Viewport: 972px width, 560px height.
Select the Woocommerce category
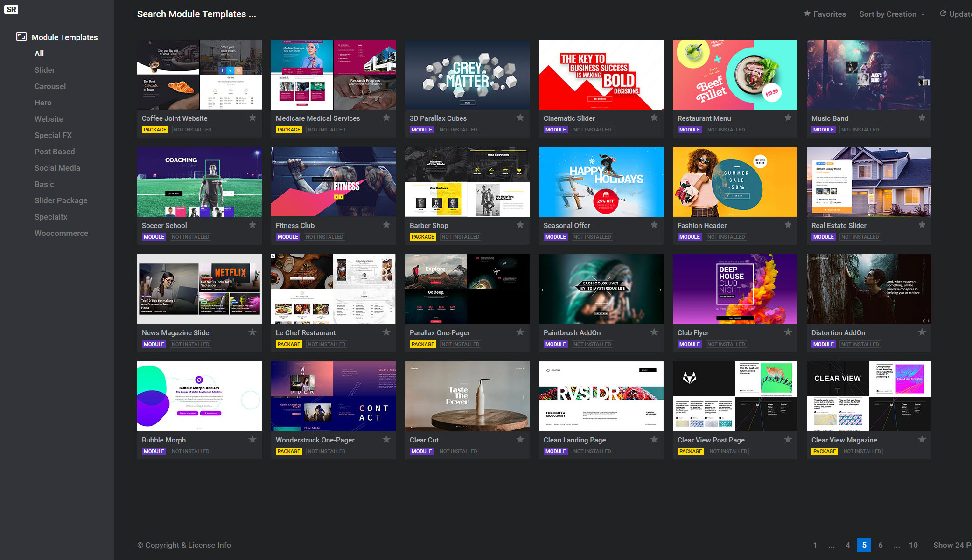[x=61, y=233]
